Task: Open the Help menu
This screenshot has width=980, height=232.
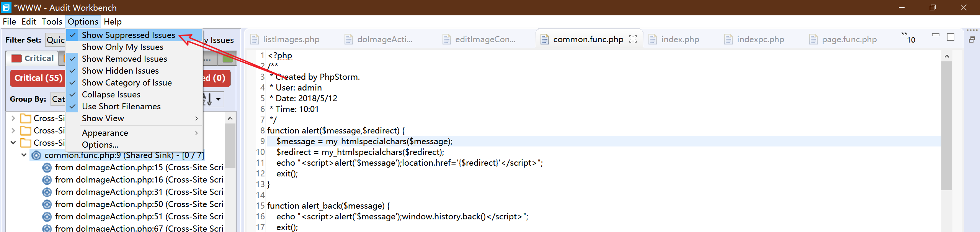Action: point(113,21)
